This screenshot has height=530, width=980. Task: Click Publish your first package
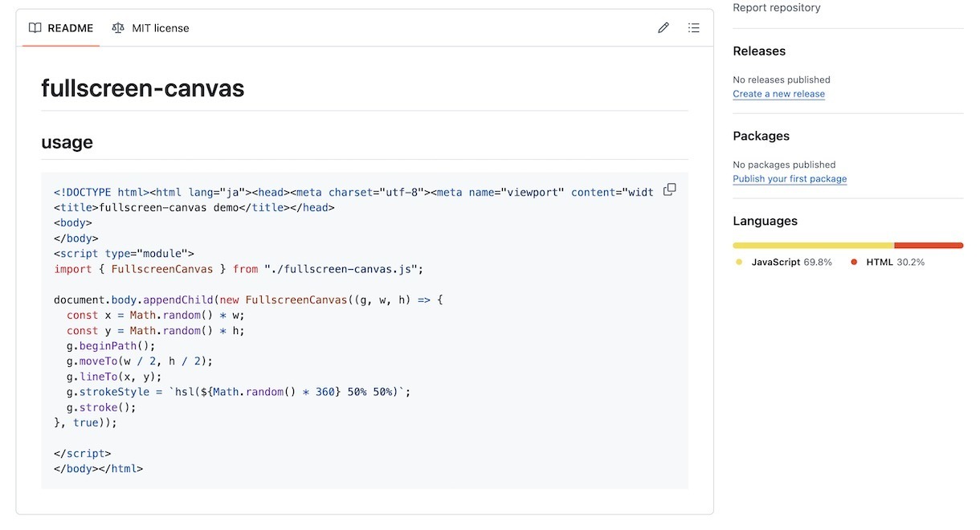(x=790, y=179)
